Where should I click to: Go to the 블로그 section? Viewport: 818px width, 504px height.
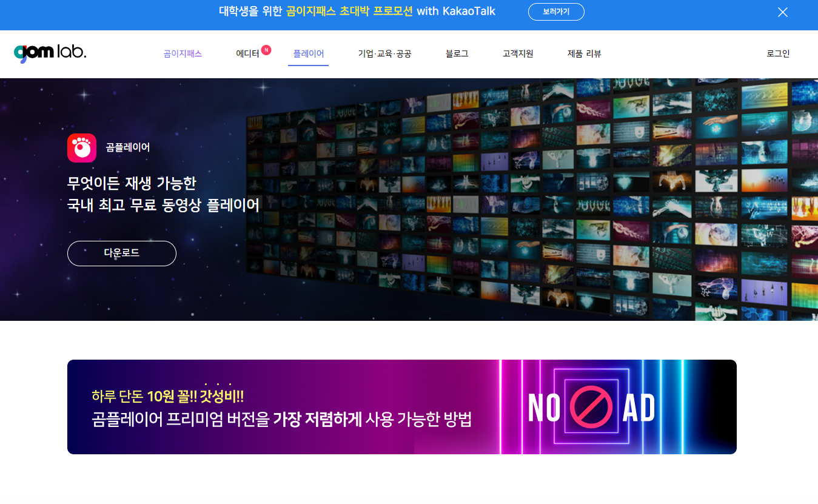(x=456, y=53)
